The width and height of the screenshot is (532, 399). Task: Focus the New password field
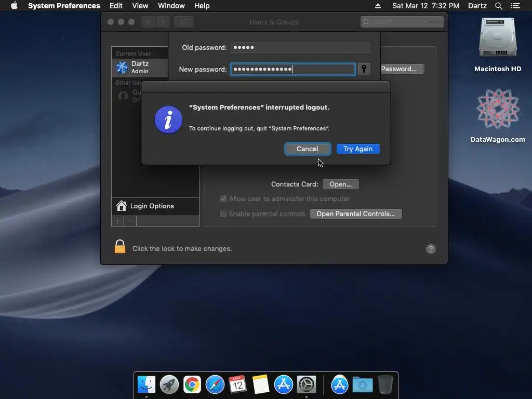pyautogui.click(x=293, y=69)
